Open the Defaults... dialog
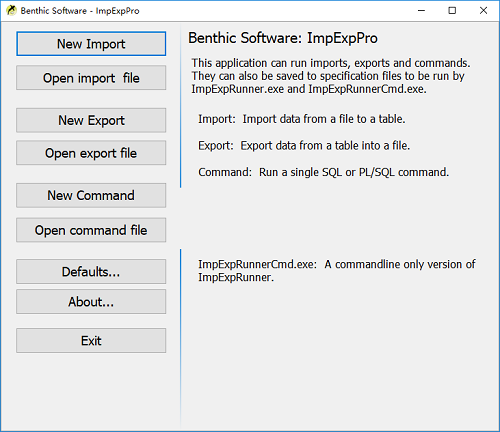 [91, 271]
